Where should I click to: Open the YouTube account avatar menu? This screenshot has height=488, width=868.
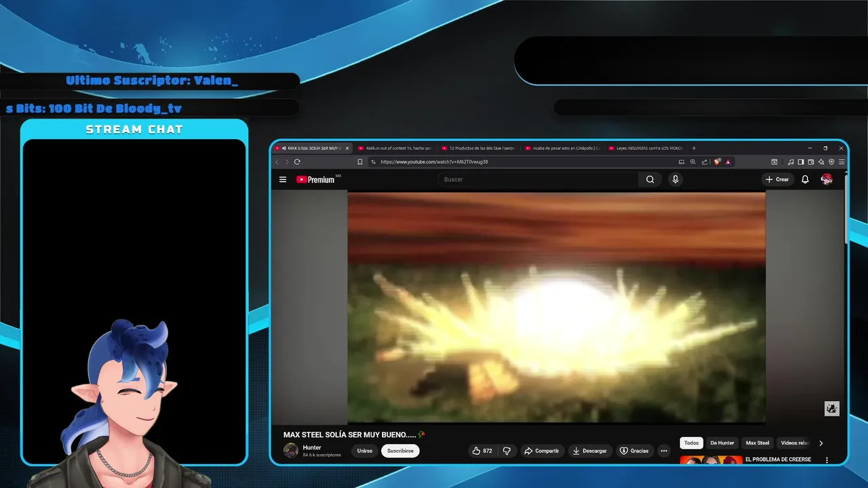click(827, 180)
